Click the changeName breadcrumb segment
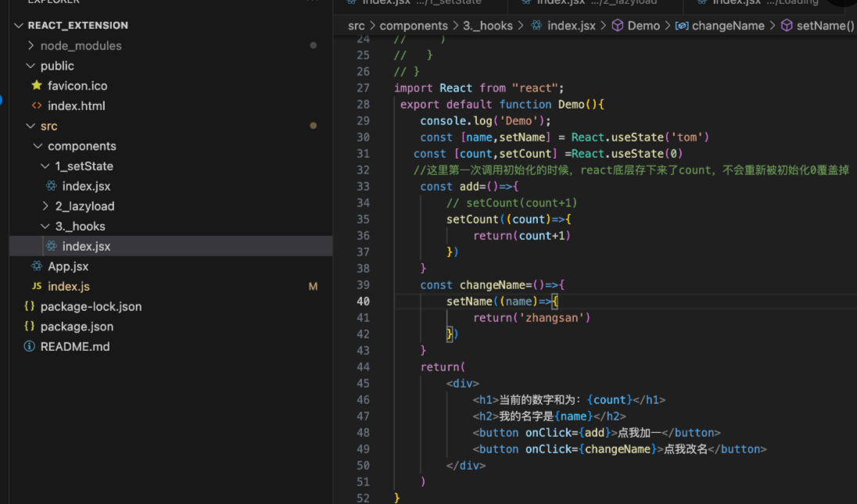This screenshot has width=857, height=504. 729,26
